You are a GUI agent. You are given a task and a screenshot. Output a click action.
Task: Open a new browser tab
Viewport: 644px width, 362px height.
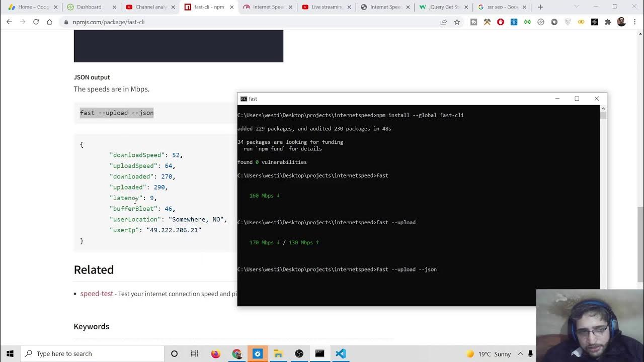[x=540, y=7]
